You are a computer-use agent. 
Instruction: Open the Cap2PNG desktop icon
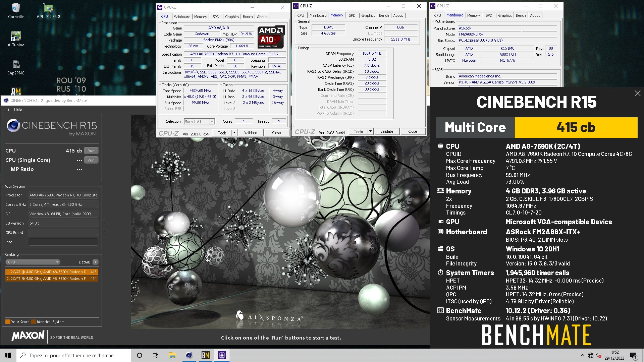pyautogui.click(x=16, y=67)
